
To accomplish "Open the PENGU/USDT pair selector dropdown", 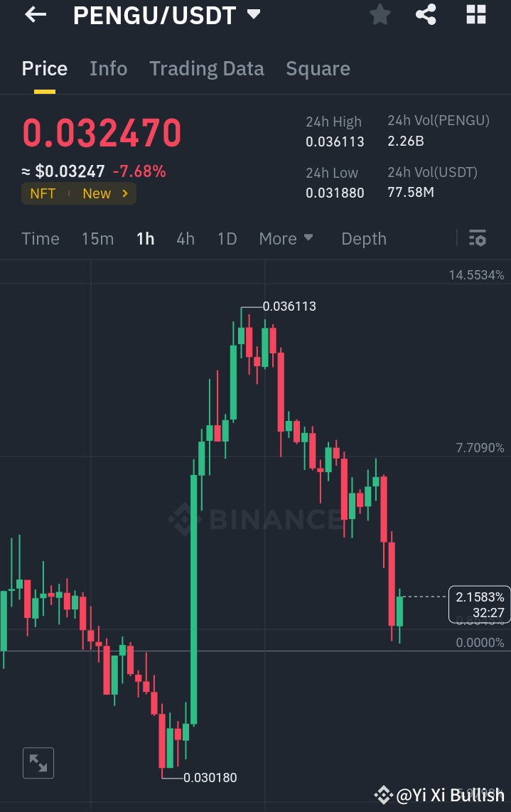I will click(253, 14).
